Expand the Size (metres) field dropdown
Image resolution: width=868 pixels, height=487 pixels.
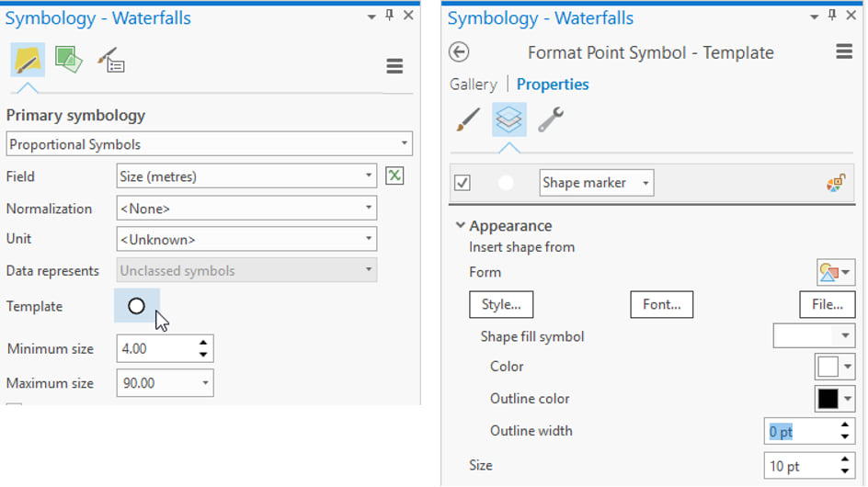[246, 176]
